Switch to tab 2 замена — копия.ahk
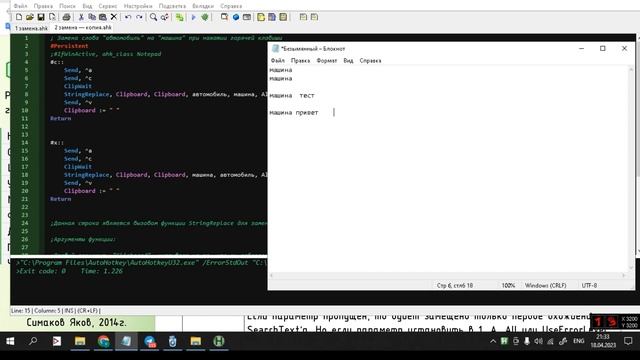 83,27
